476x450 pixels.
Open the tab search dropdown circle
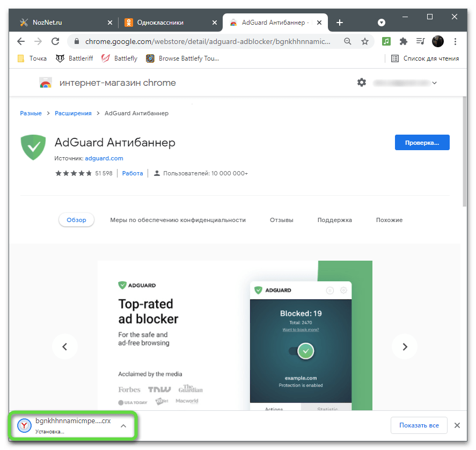coord(382,23)
